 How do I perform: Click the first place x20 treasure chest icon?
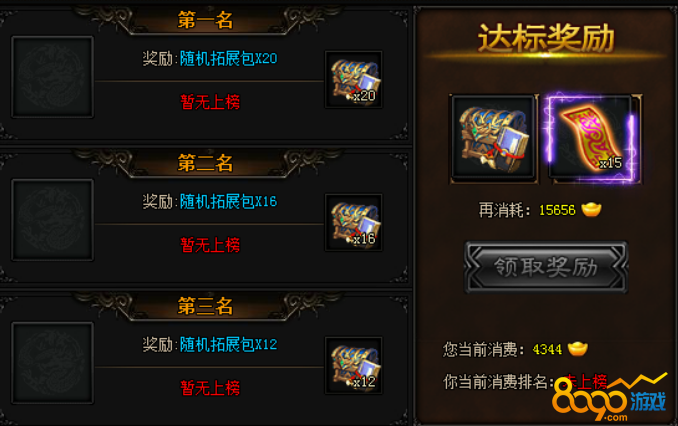(x=354, y=80)
